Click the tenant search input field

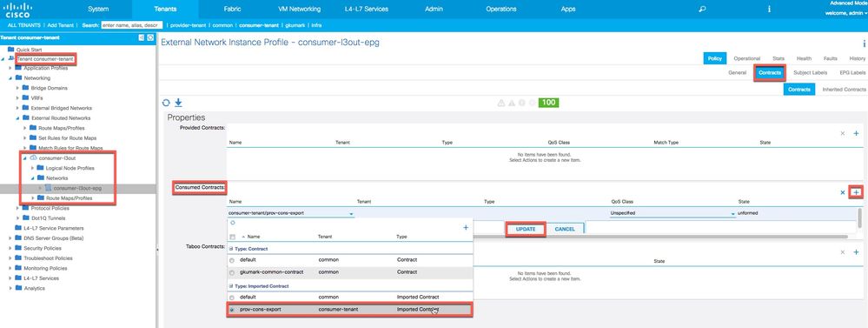(x=132, y=25)
